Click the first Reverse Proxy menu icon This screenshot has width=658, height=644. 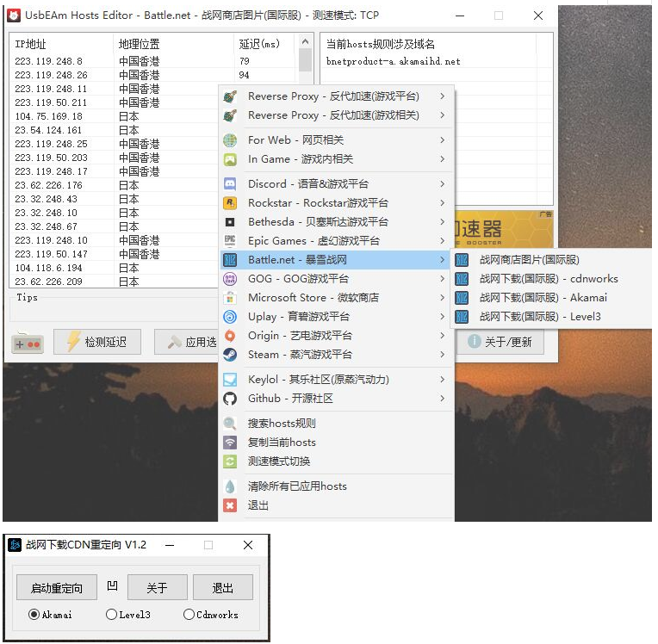(230, 96)
